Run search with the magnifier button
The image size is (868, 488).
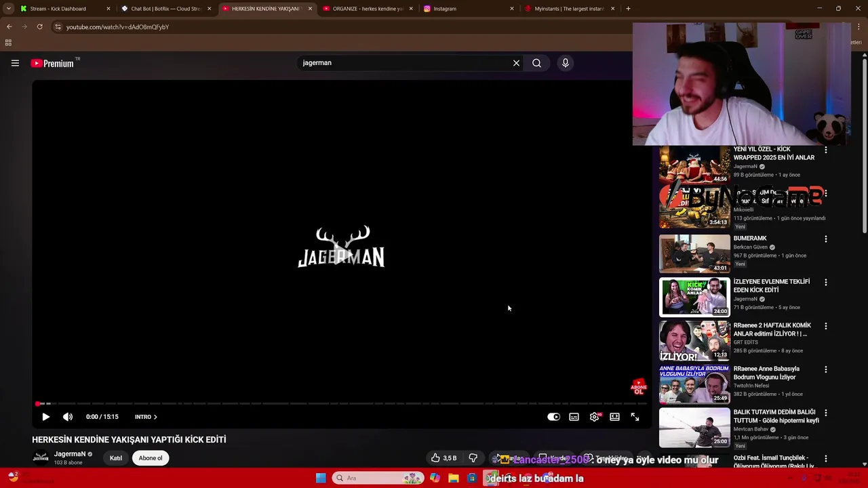tap(536, 63)
